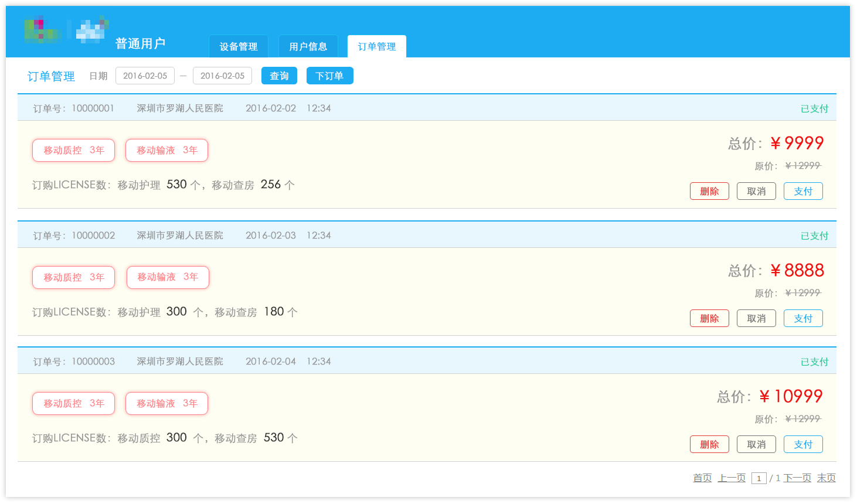Click order number 10000002 text
The width and height of the screenshot is (857, 504).
click(93, 236)
